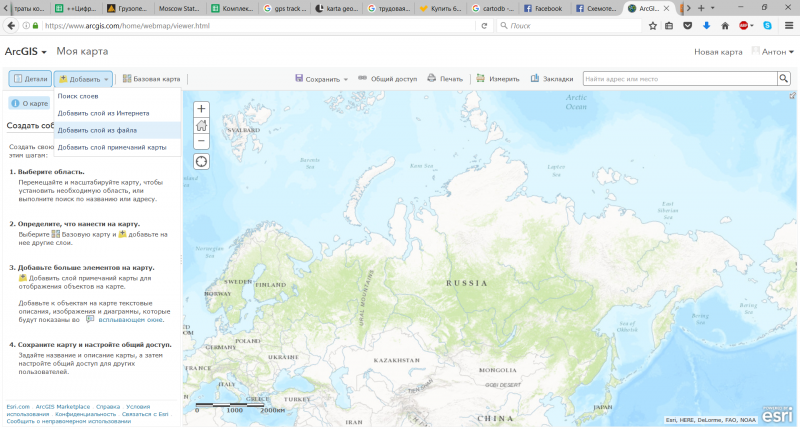Click the default extent home icon

(202, 125)
